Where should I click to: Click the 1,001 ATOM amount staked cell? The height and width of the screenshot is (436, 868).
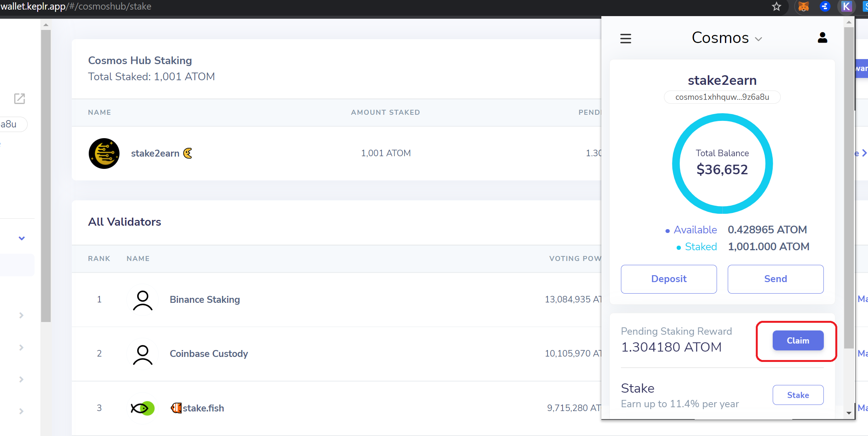(x=386, y=153)
